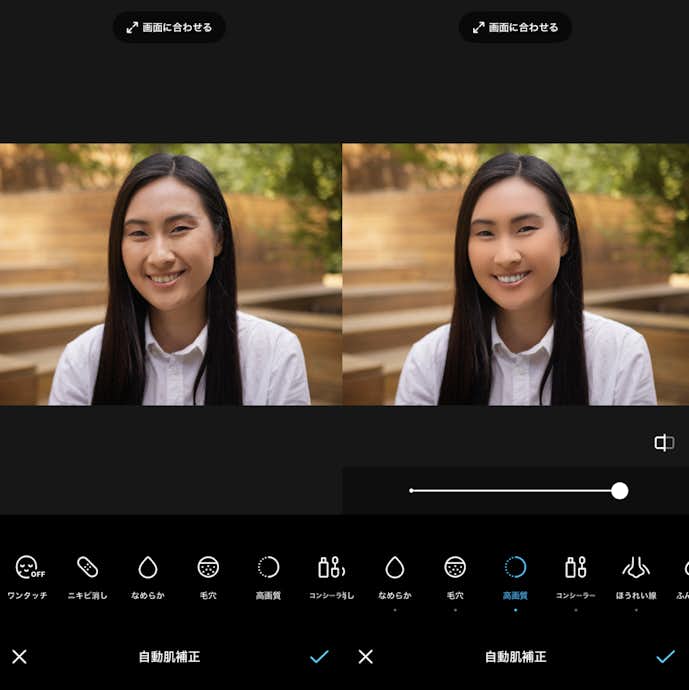Confirm edits with left blue checkmark
Screen dimensions: 689x690
[x=319, y=657]
